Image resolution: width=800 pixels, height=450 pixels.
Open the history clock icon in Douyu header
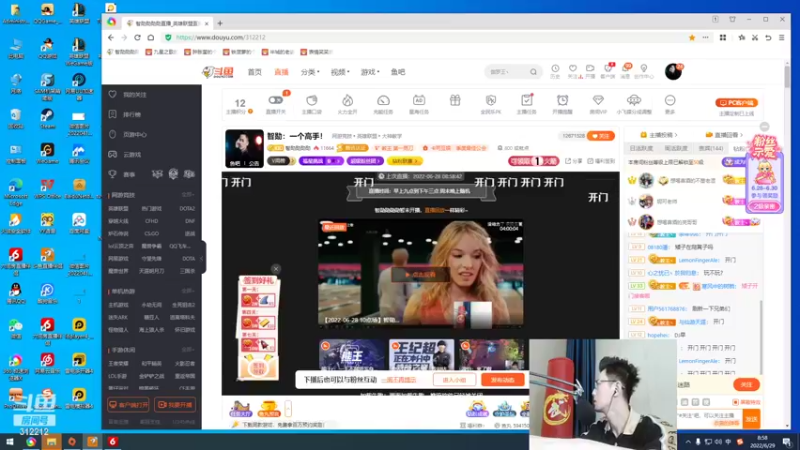click(555, 69)
